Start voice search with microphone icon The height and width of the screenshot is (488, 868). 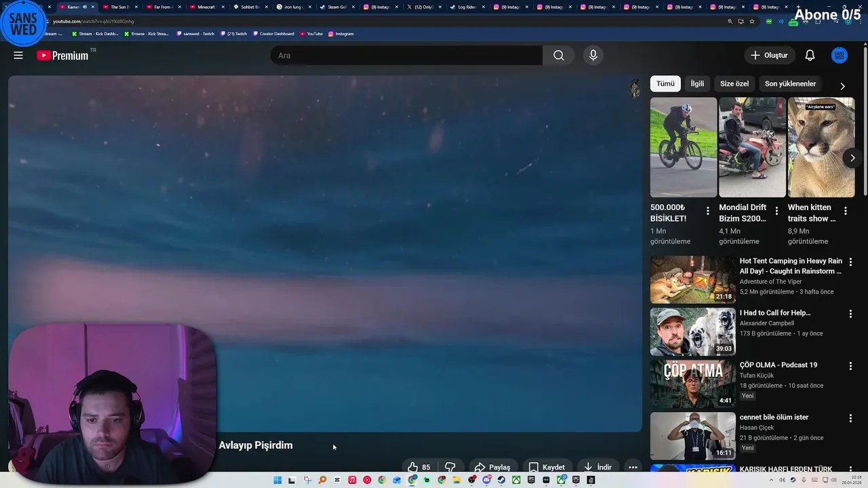tap(593, 56)
